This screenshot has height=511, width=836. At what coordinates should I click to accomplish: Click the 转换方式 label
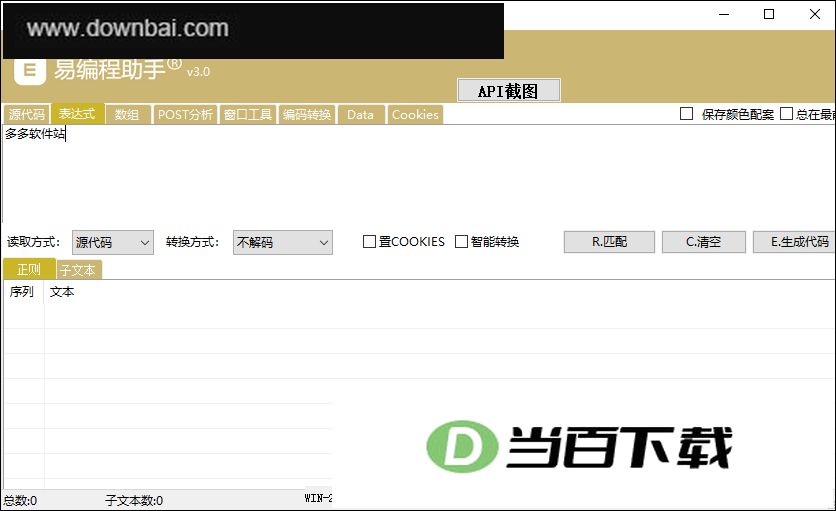pyautogui.click(x=192, y=242)
